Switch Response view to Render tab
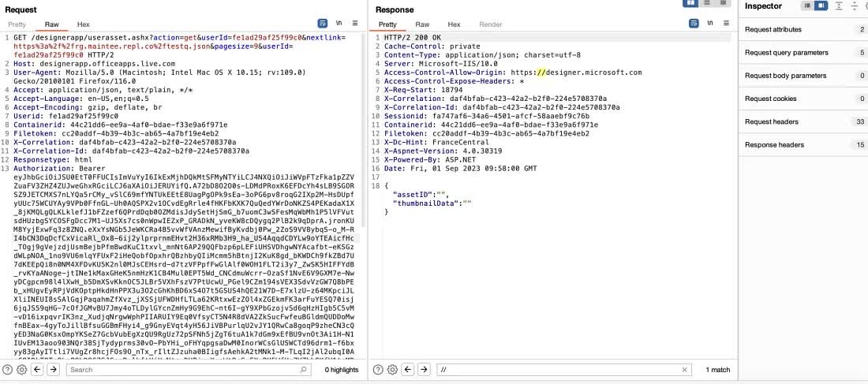The width and height of the screenshot is (868, 384). (491, 24)
